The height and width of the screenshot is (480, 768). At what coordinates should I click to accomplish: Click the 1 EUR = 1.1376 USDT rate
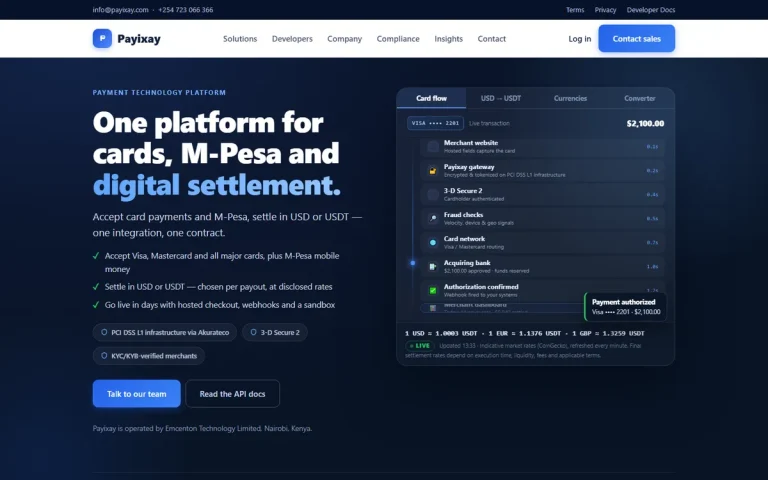[525, 334]
